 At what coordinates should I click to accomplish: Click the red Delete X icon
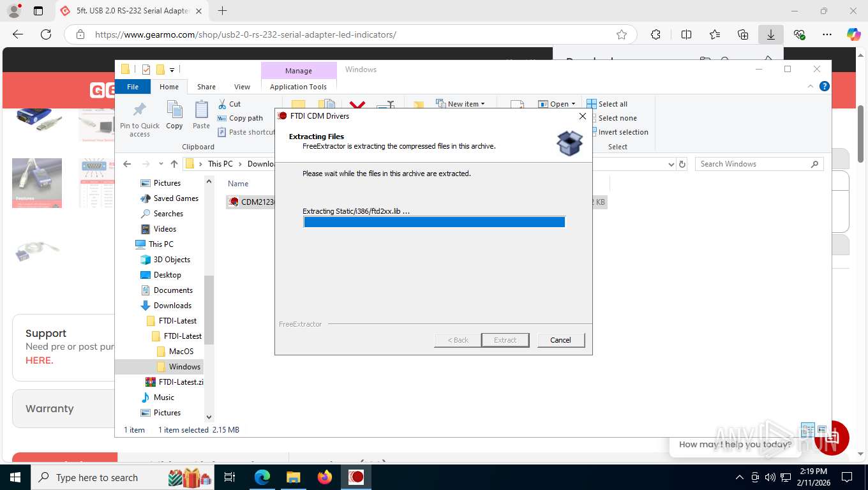click(x=357, y=106)
